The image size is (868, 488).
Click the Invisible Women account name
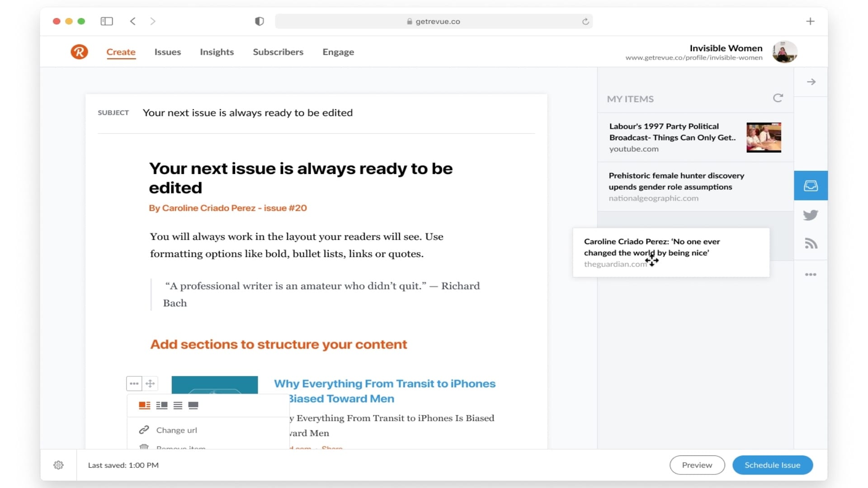(x=726, y=48)
